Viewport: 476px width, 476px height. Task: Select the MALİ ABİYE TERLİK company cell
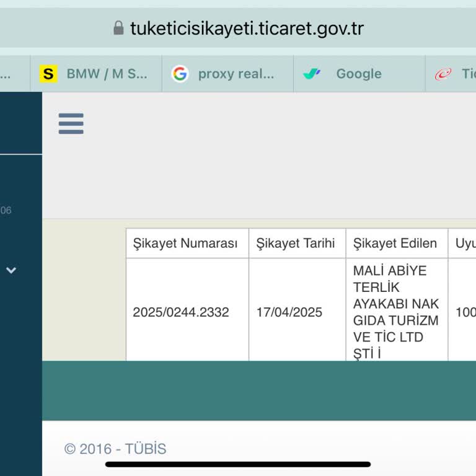point(397,310)
